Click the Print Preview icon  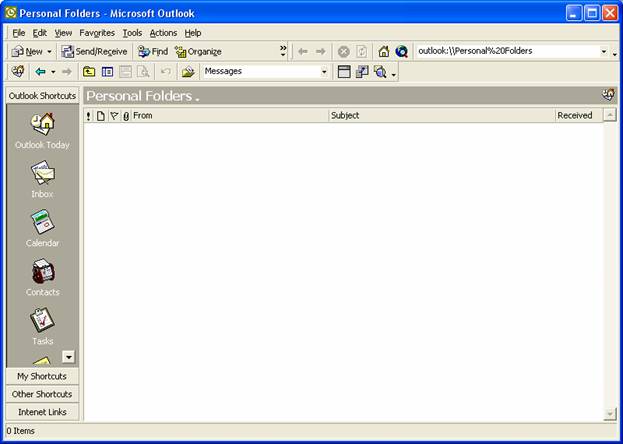click(x=143, y=72)
